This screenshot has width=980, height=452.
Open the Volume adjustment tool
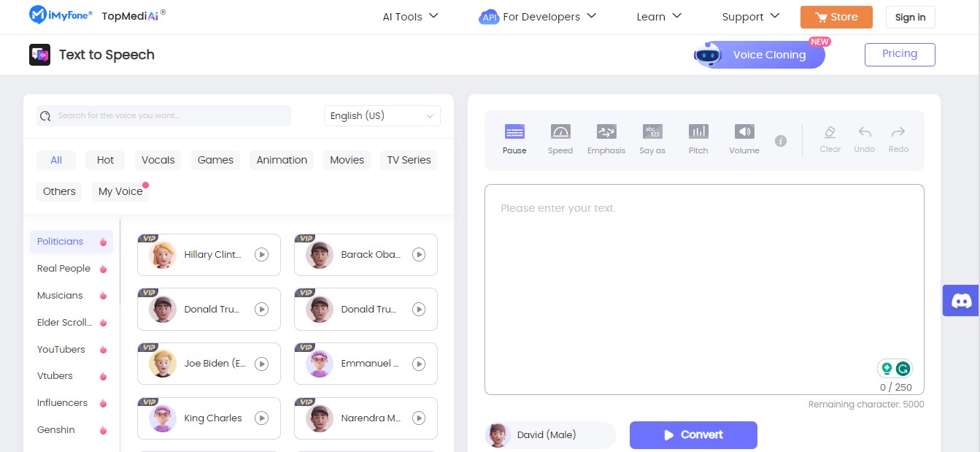pyautogui.click(x=744, y=139)
